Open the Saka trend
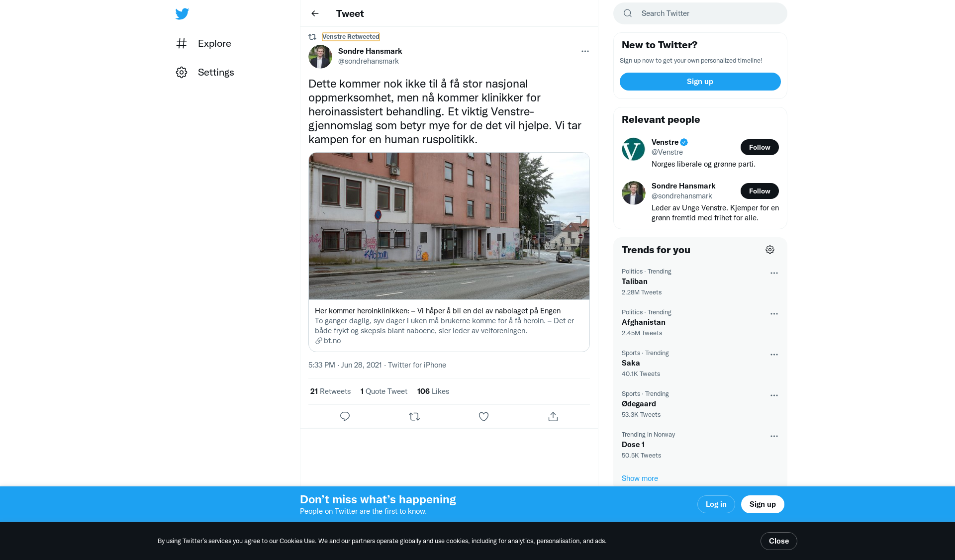The image size is (955, 560). 700,363
